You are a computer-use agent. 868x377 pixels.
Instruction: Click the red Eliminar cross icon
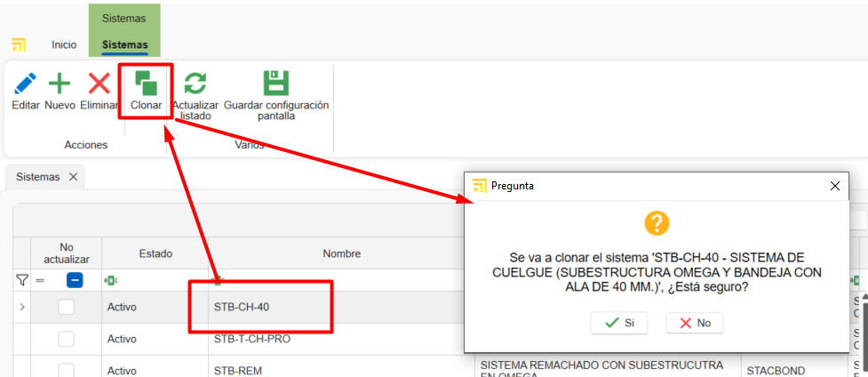(100, 84)
